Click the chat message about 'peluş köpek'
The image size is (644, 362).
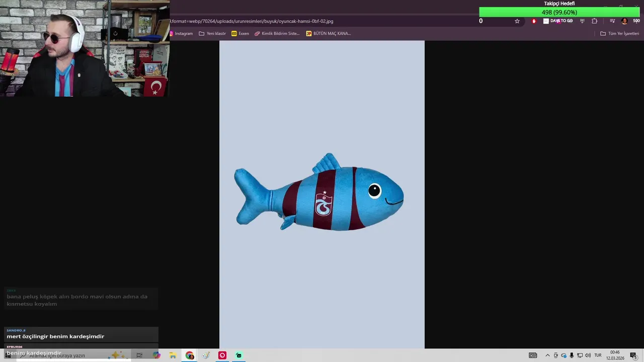click(77, 300)
